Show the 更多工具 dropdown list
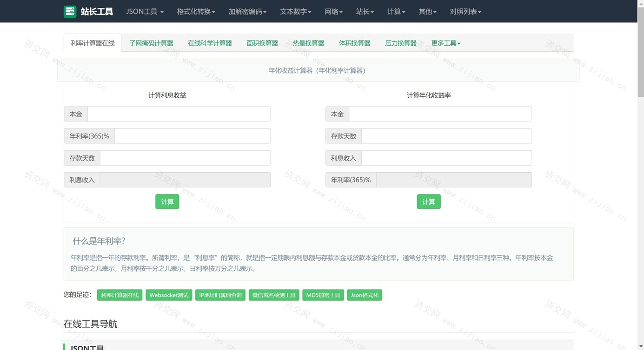The height and width of the screenshot is (350, 644). click(446, 43)
